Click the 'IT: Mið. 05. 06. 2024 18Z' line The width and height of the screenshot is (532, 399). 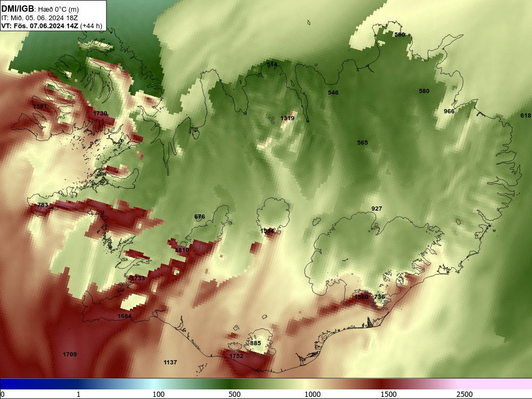click(39, 18)
